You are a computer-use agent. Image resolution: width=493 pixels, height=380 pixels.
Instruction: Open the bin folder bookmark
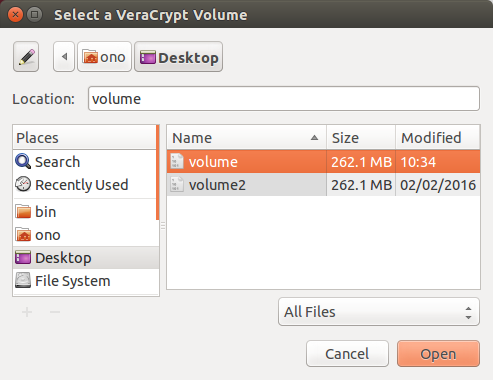pyautogui.click(x=85, y=212)
